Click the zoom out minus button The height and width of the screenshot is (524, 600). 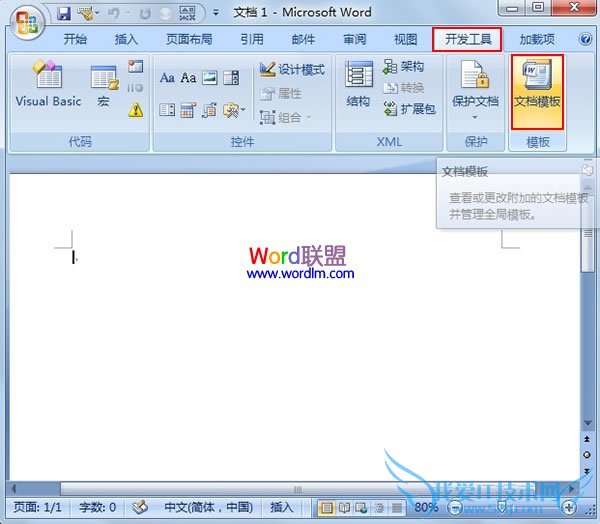tap(455, 508)
